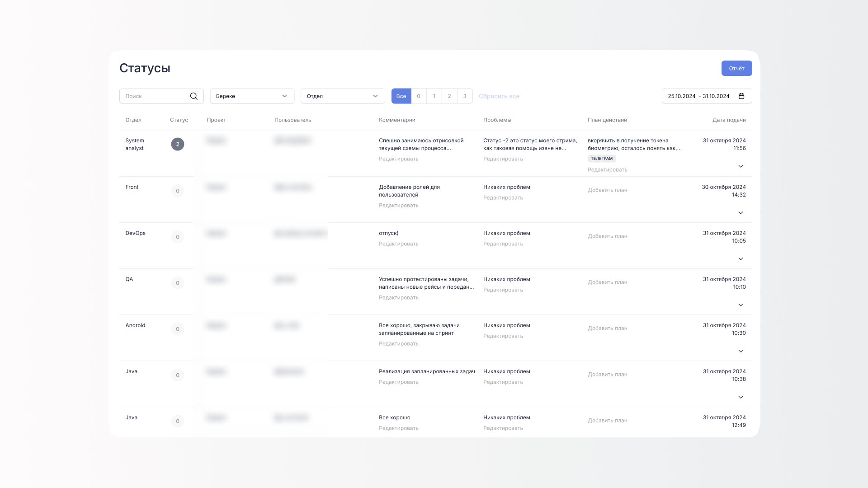This screenshot has width=868, height=488.
Task: Expand the Front row details chevron
Action: 741,213
